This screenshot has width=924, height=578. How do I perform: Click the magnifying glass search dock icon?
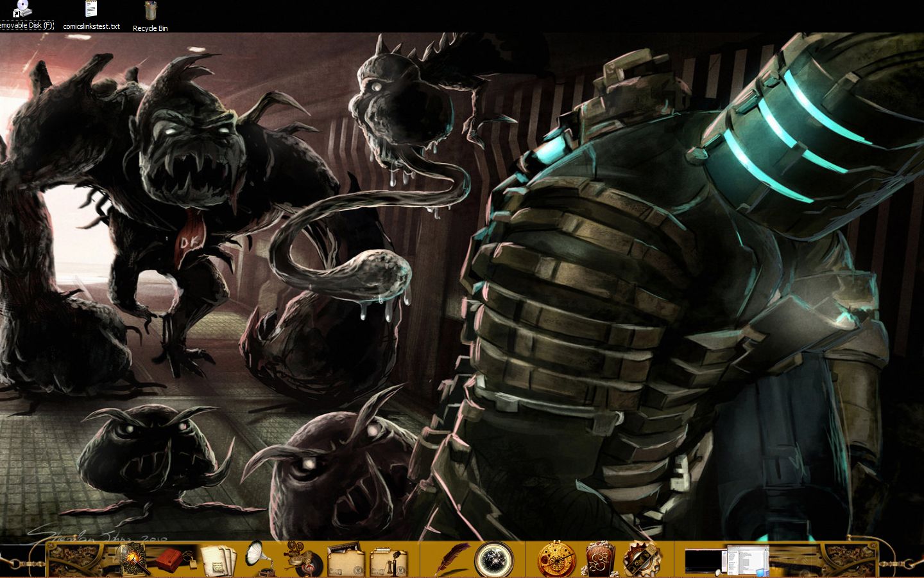pos(134,559)
